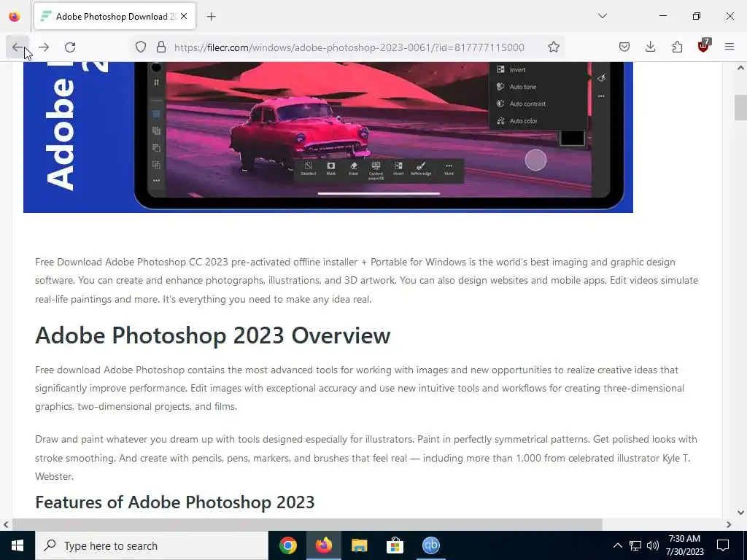Image resolution: width=747 pixels, height=560 pixels.
Task: Click the paragraph starting 'Draw and paint whatever'
Action: [366, 458]
